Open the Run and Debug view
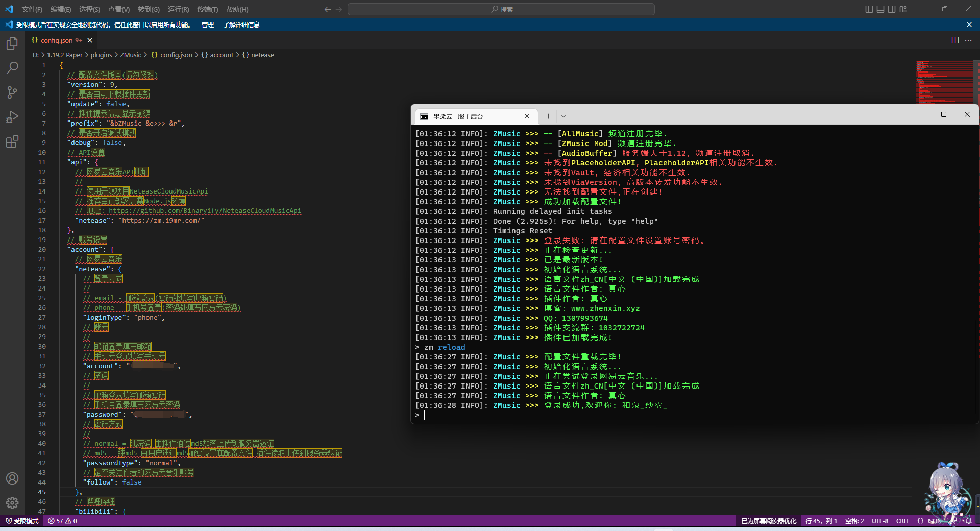This screenshot has height=531, width=980. point(12,117)
